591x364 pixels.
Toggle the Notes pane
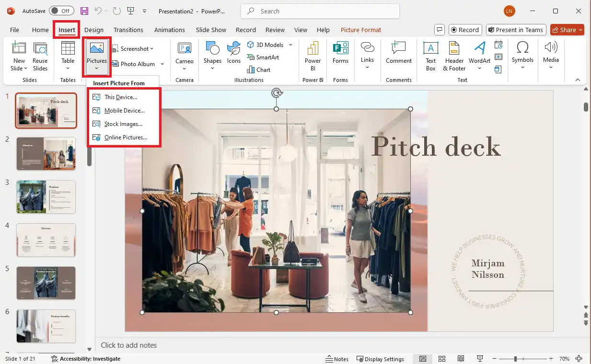pos(337,359)
